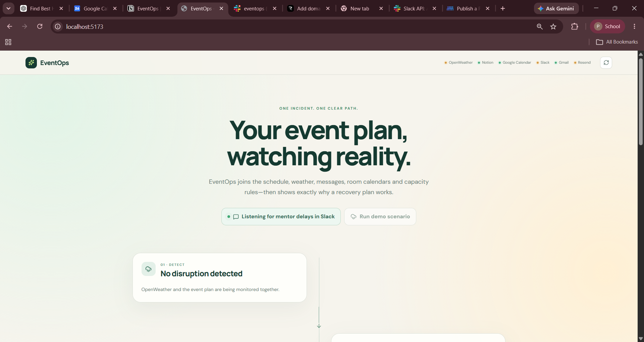This screenshot has height=342, width=644.
Task: Click the Notion status indicator
Action: click(x=486, y=63)
